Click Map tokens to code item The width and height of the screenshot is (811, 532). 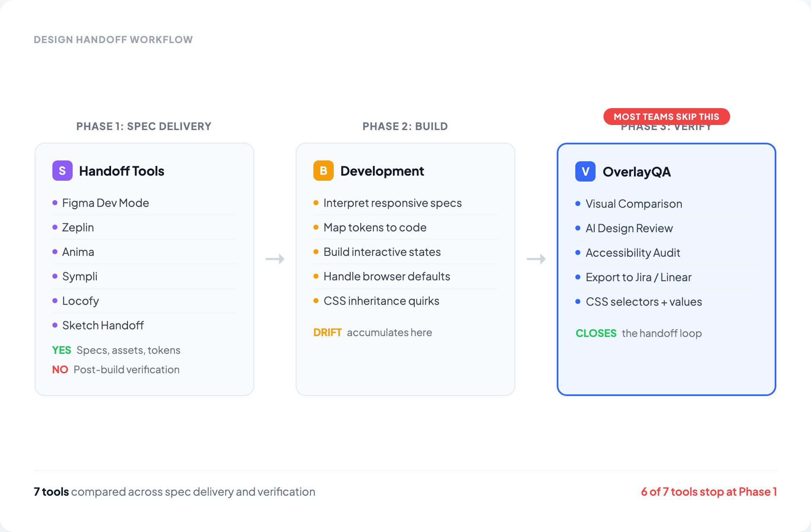pyautogui.click(x=405, y=228)
